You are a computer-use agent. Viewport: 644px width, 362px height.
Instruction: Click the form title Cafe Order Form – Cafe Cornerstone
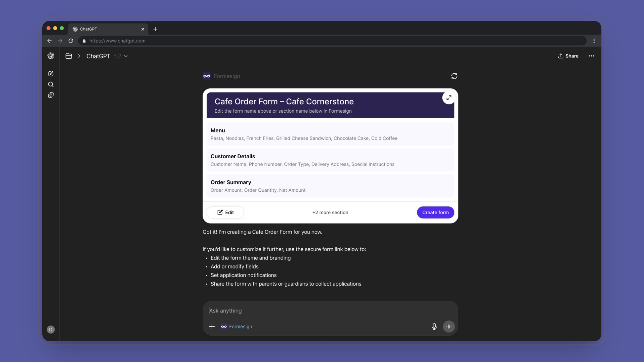click(x=284, y=102)
